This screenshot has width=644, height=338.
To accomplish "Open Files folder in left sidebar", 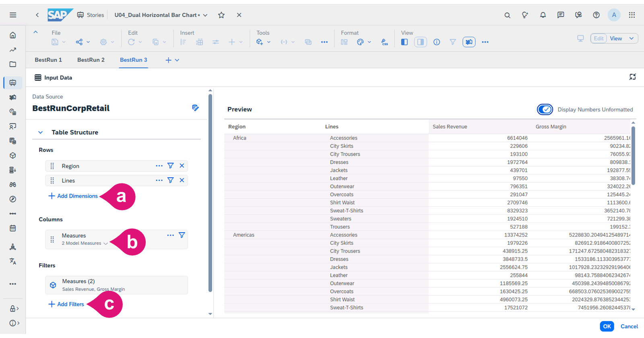I will (x=13, y=64).
